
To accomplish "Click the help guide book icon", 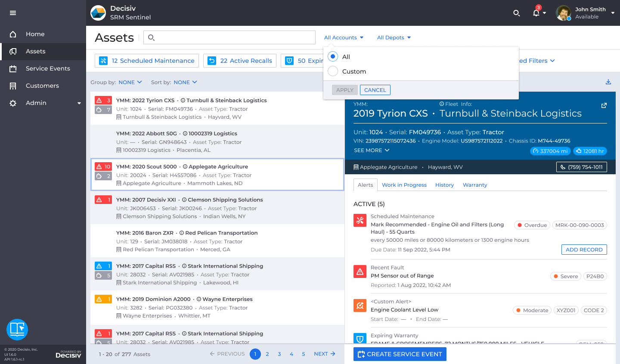I will [x=17, y=330].
